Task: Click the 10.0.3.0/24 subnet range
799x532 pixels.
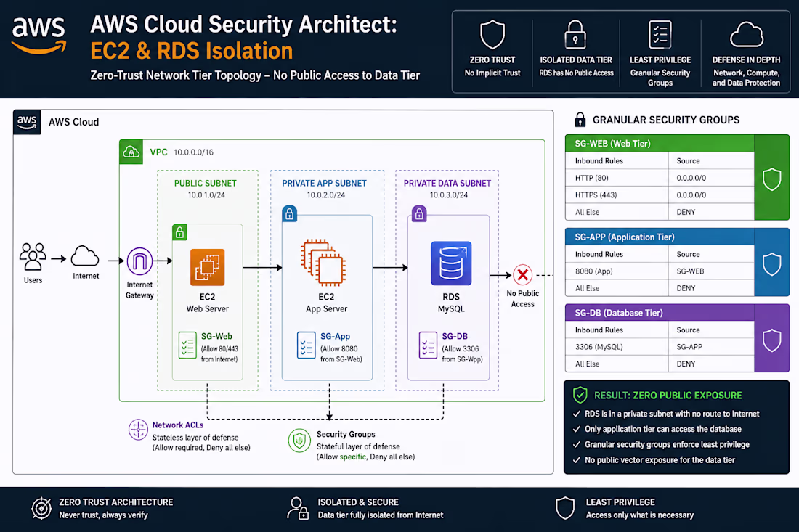Action: tap(448, 195)
